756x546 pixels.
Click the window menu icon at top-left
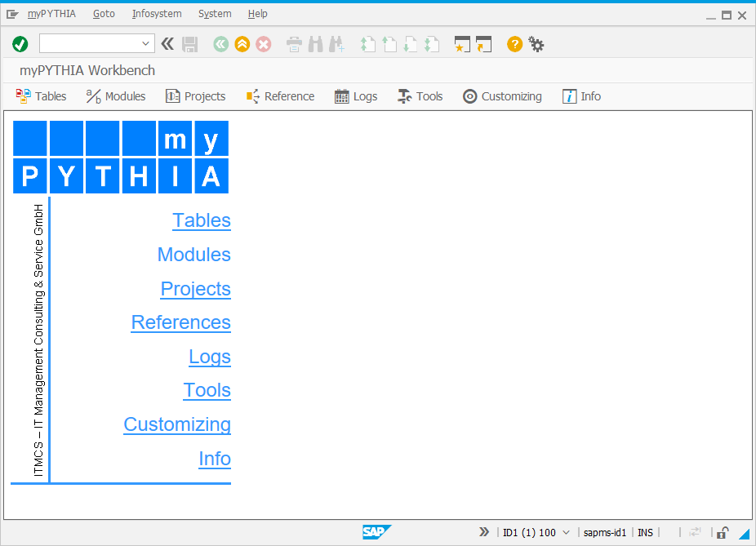coord(12,15)
